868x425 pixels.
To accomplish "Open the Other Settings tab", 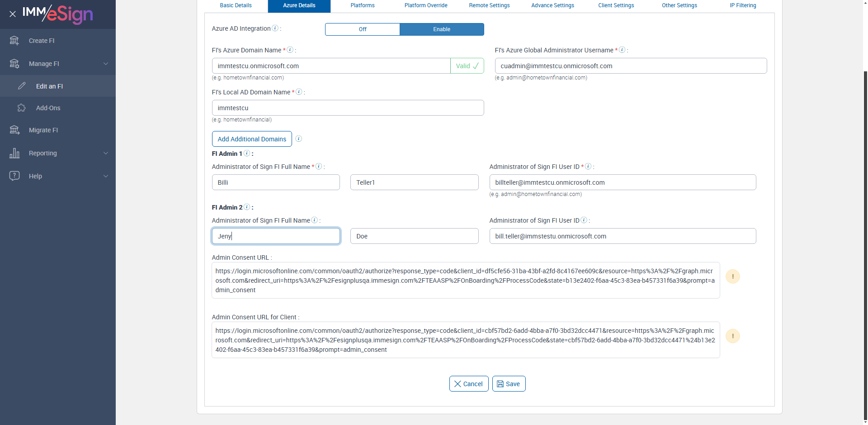I will (x=679, y=6).
